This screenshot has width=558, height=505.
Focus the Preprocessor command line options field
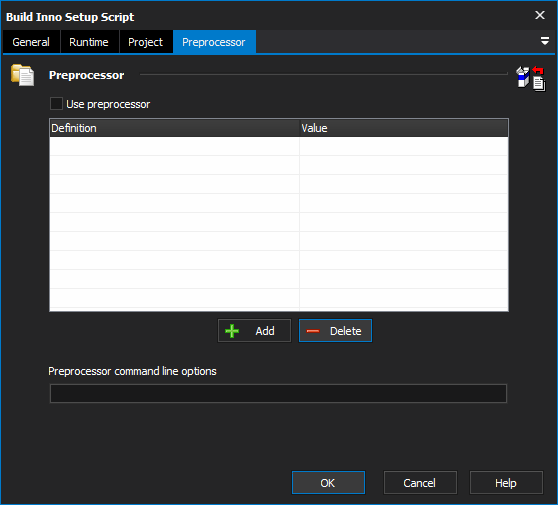point(278,393)
